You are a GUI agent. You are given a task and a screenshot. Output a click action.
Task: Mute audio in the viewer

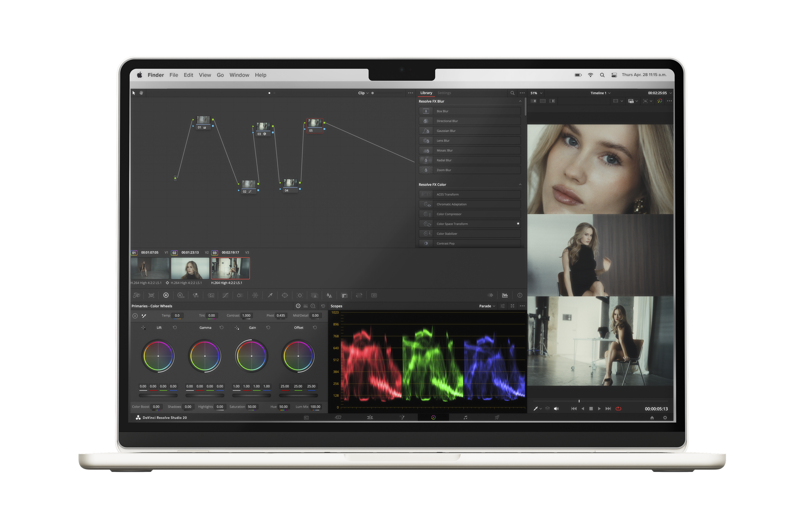(x=556, y=409)
